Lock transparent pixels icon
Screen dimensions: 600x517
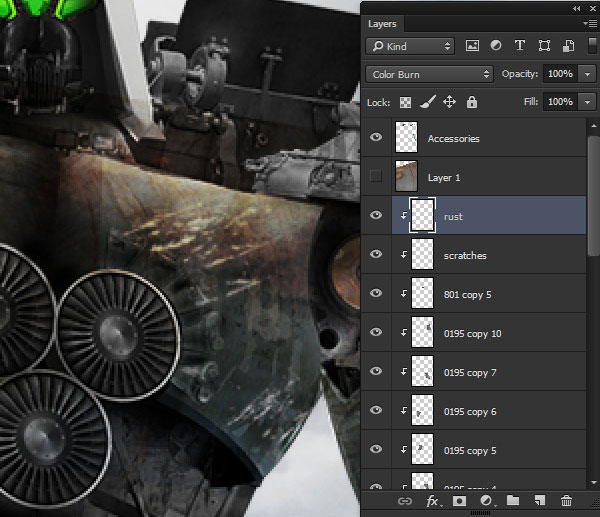coord(405,102)
